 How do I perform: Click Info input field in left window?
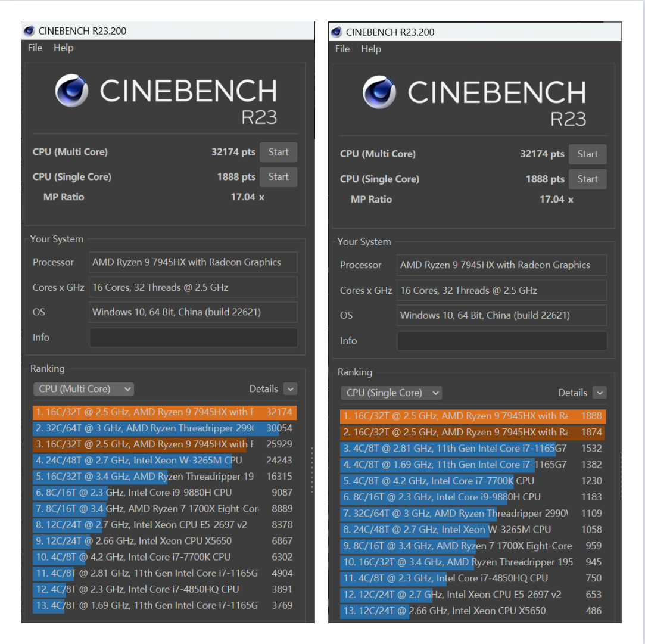pos(194,337)
